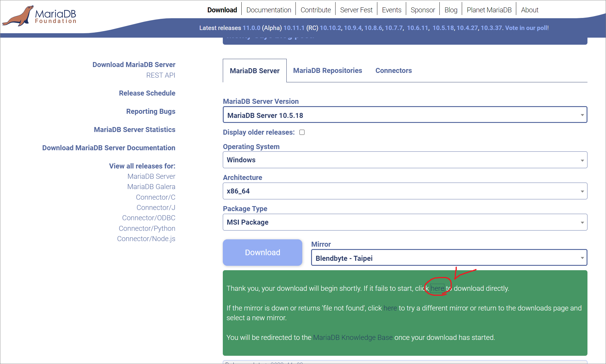Open the Architecture dropdown

tap(405, 191)
